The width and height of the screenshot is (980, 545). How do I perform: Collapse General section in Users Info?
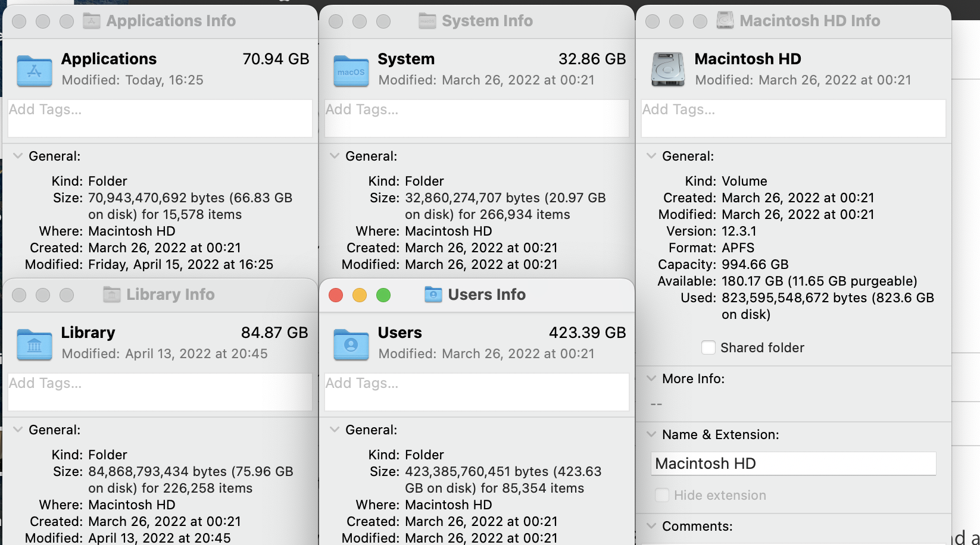click(335, 430)
